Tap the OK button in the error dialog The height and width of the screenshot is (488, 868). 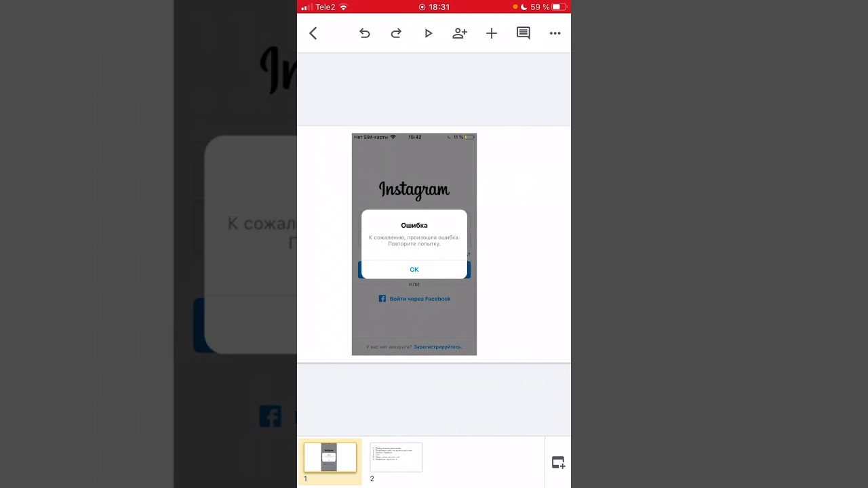(x=414, y=270)
